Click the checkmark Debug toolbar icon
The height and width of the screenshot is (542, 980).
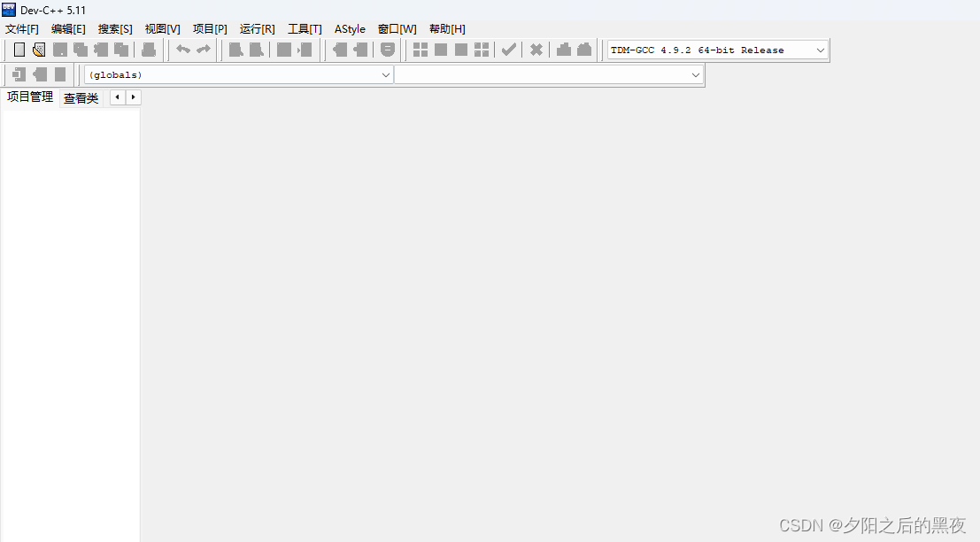point(509,50)
